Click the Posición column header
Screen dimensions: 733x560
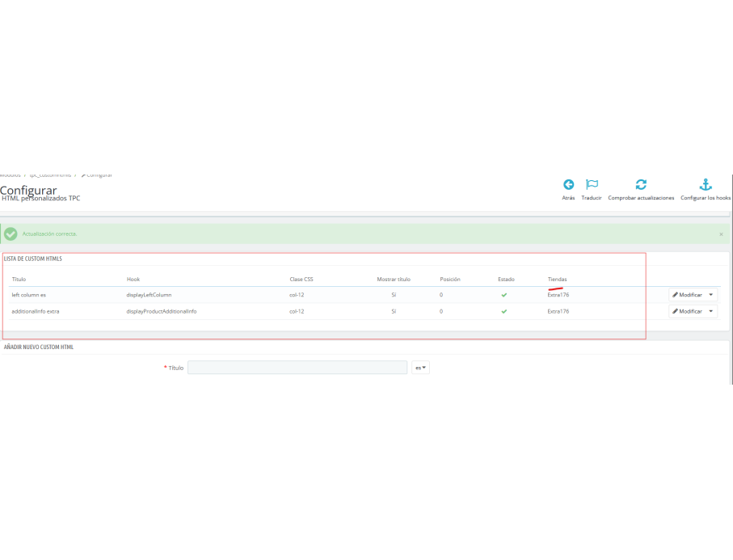point(449,279)
